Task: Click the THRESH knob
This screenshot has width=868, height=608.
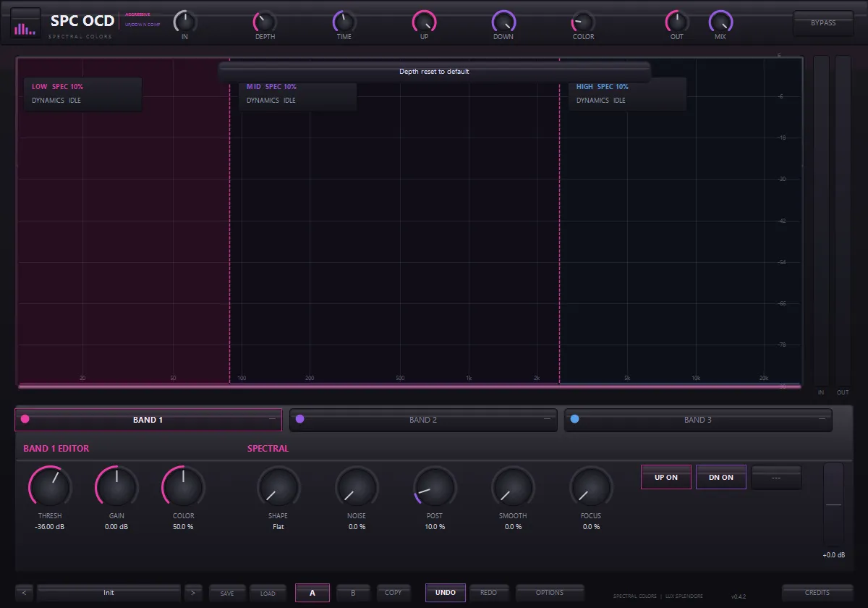Action: point(50,486)
